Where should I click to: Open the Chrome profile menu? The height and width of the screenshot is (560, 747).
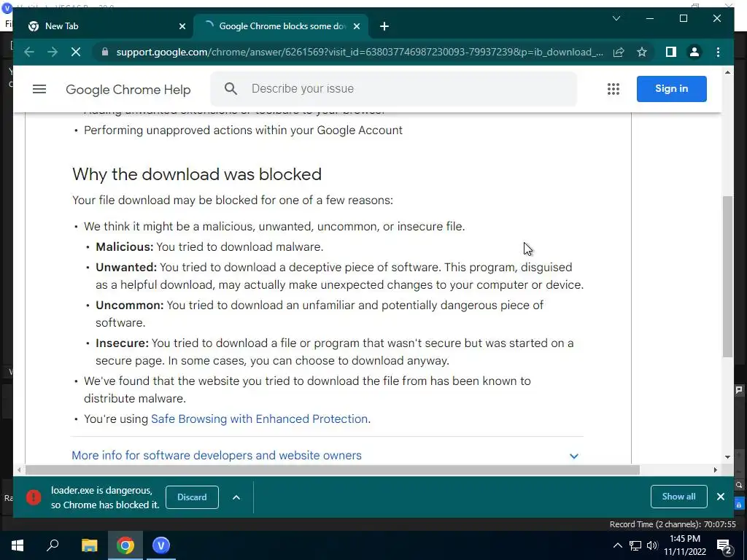click(694, 52)
